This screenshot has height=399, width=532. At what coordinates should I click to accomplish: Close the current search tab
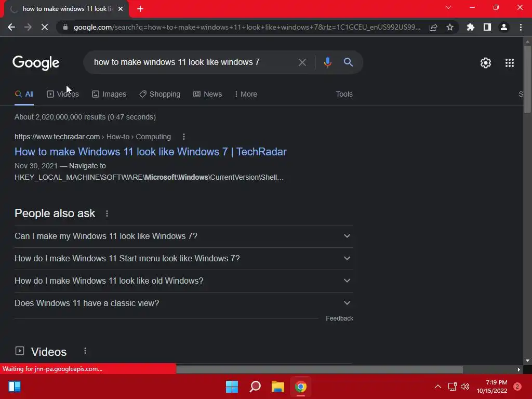point(121,9)
